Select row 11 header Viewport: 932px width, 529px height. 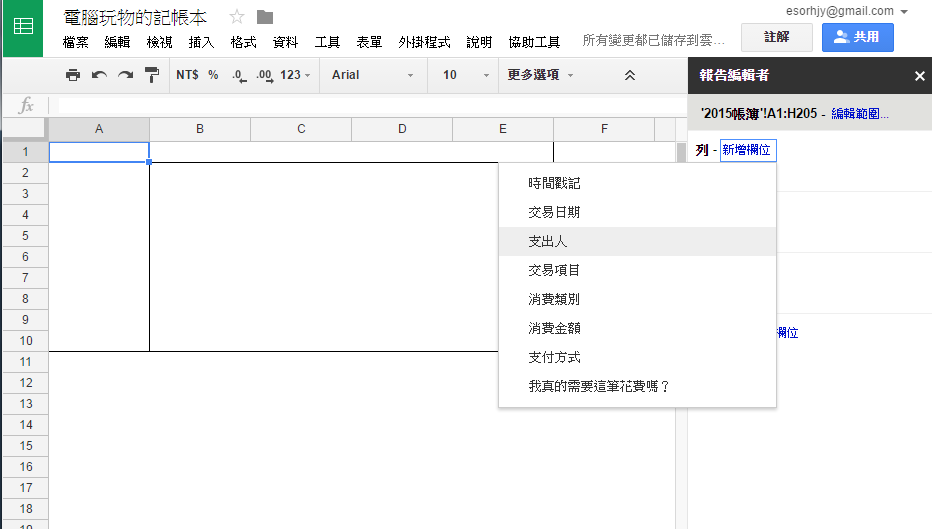[26, 361]
